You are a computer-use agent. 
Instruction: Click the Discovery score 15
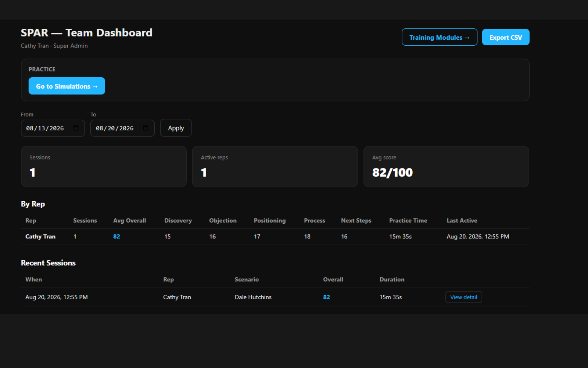[167, 236]
